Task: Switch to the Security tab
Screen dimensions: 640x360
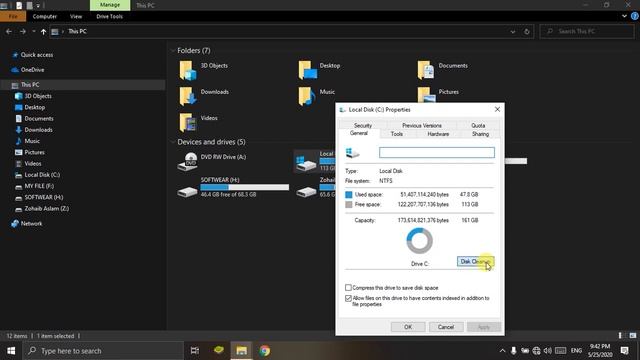Action: coord(363,125)
